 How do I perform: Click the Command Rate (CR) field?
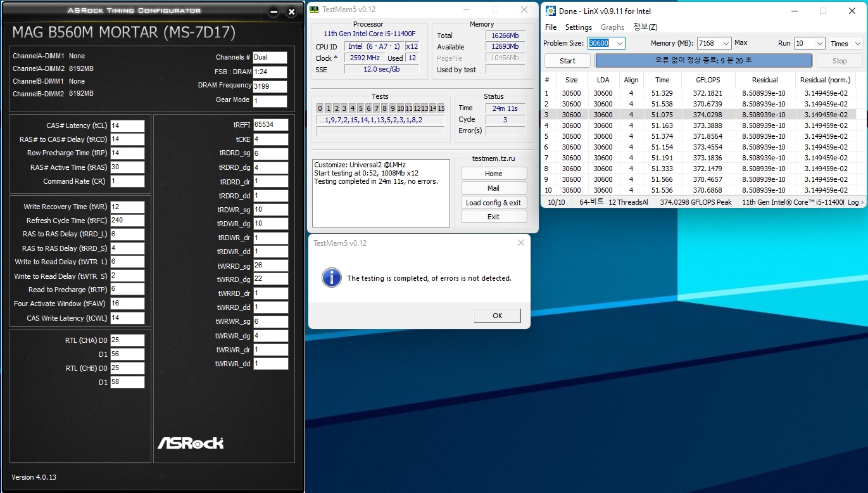[x=127, y=181]
